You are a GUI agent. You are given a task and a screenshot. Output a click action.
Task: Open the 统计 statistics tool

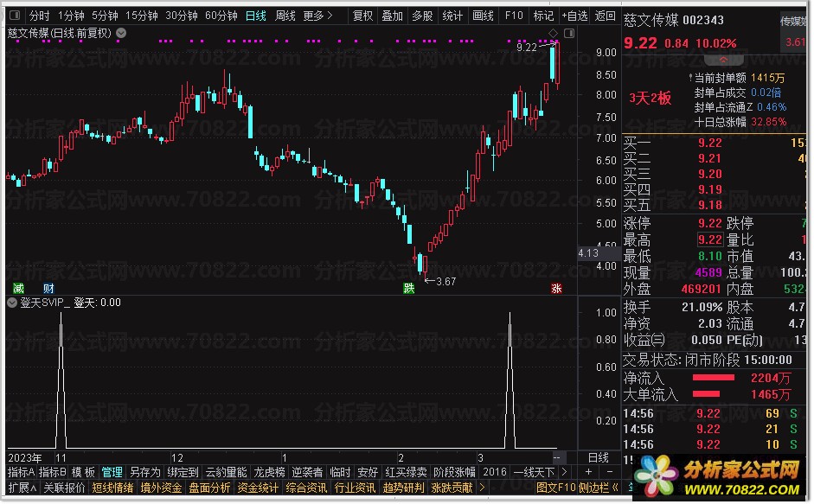[x=452, y=16]
